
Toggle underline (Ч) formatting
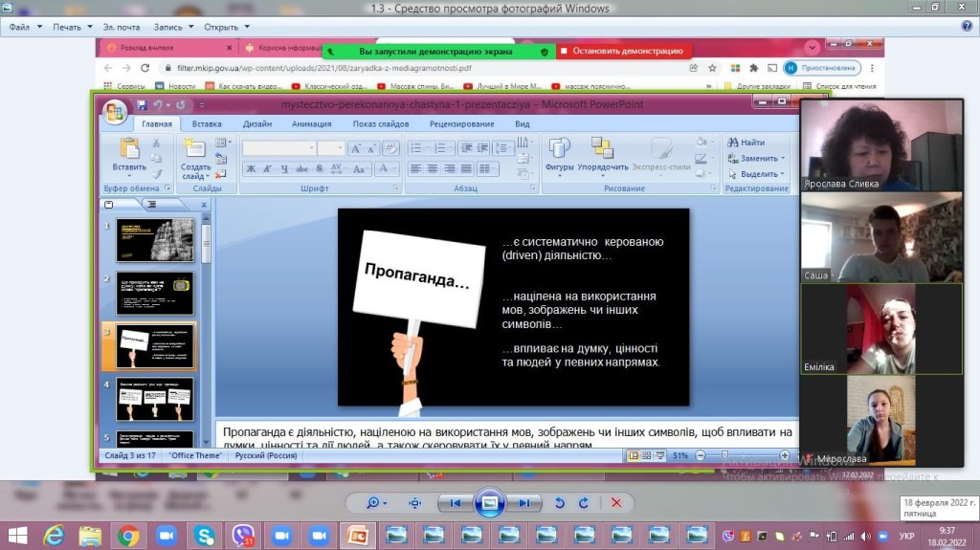point(284,169)
